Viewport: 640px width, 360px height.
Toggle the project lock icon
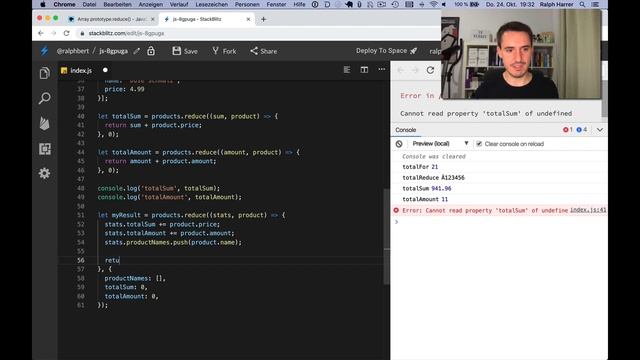point(151,51)
